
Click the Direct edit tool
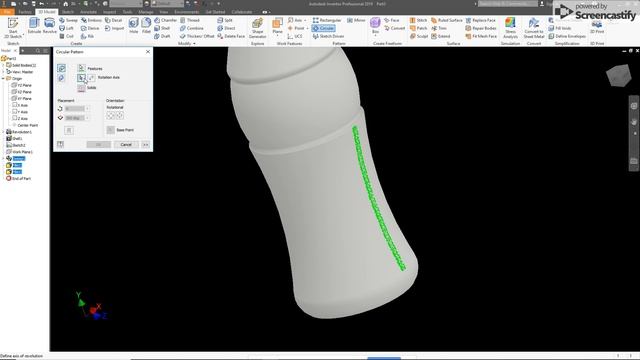point(226,28)
